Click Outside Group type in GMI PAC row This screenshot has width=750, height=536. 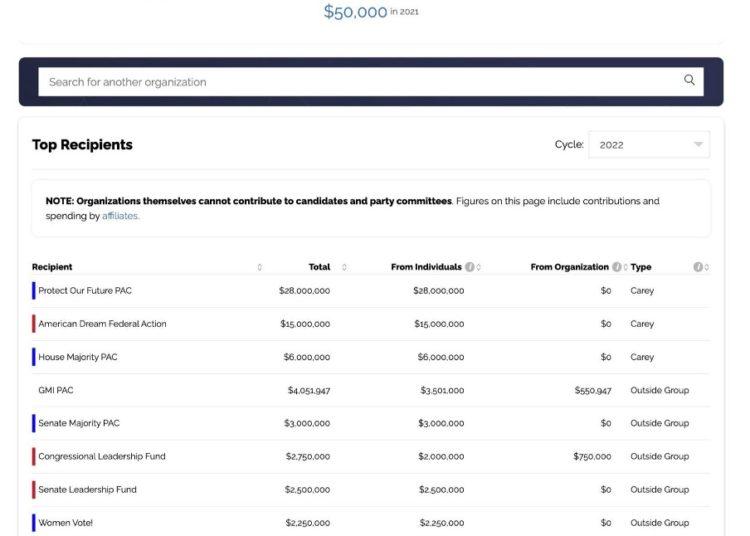(x=660, y=390)
